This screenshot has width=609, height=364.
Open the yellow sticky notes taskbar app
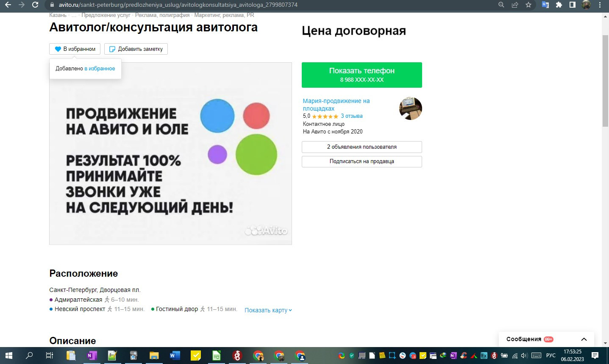click(x=195, y=356)
